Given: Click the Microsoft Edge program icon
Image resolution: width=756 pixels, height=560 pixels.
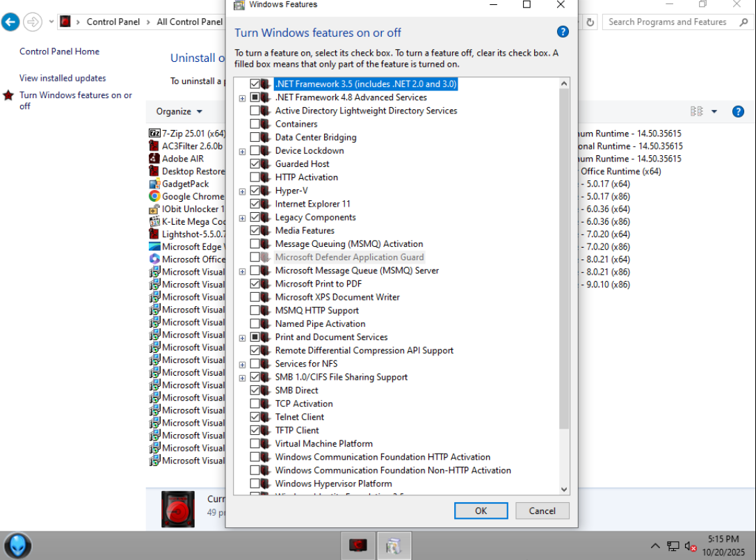Looking at the screenshot, I should (154, 246).
